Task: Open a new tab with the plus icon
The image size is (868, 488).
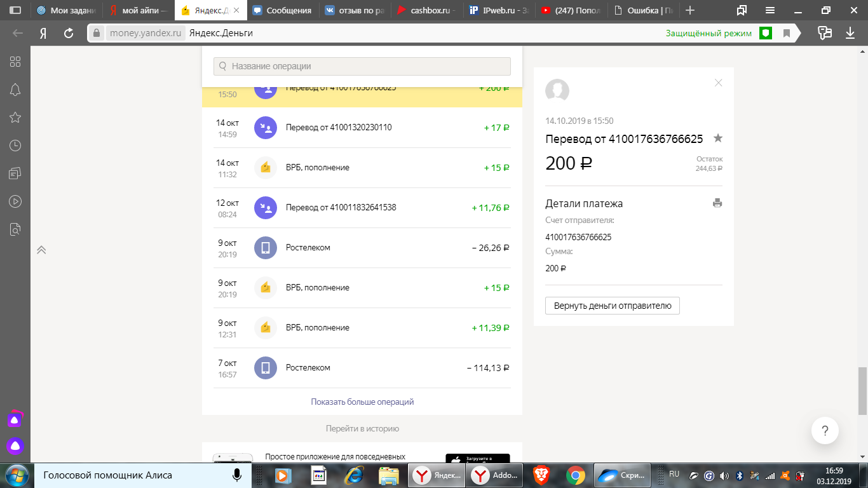Action: tap(690, 10)
